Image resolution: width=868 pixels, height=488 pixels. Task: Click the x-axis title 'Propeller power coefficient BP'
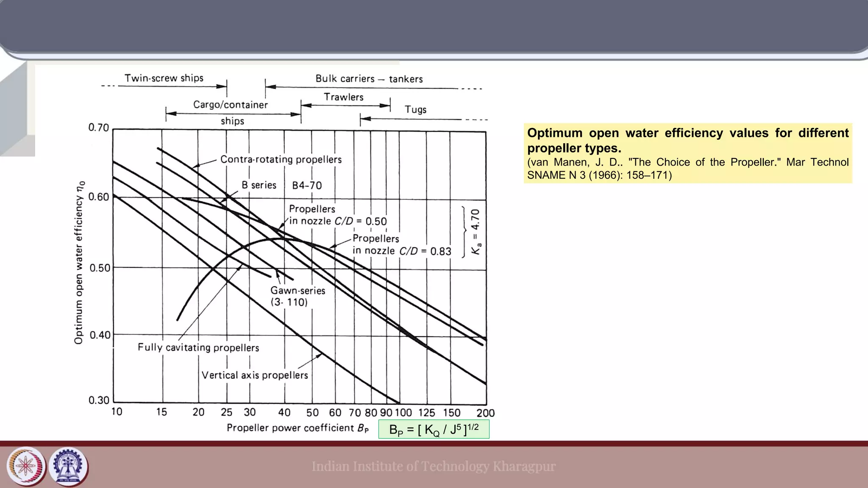tap(298, 428)
